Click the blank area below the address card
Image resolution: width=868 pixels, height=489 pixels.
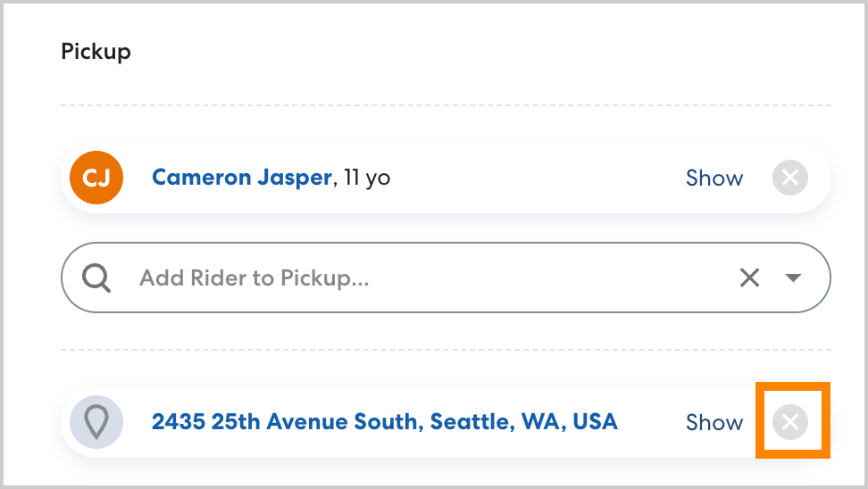(x=445, y=473)
